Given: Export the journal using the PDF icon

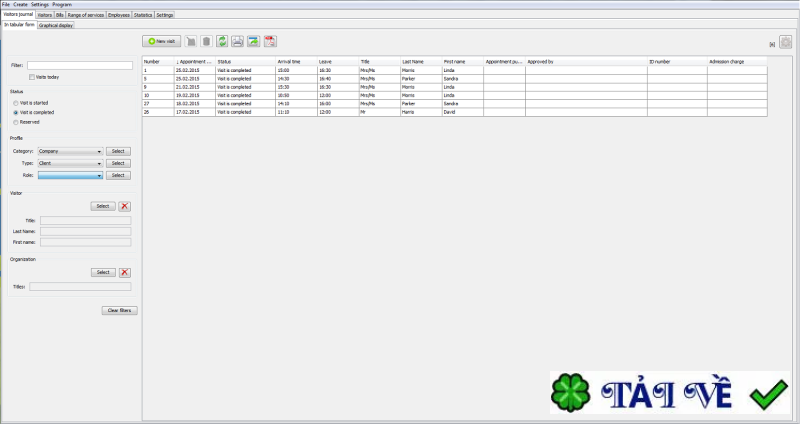Looking at the screenshot, I should click(270, 41).
